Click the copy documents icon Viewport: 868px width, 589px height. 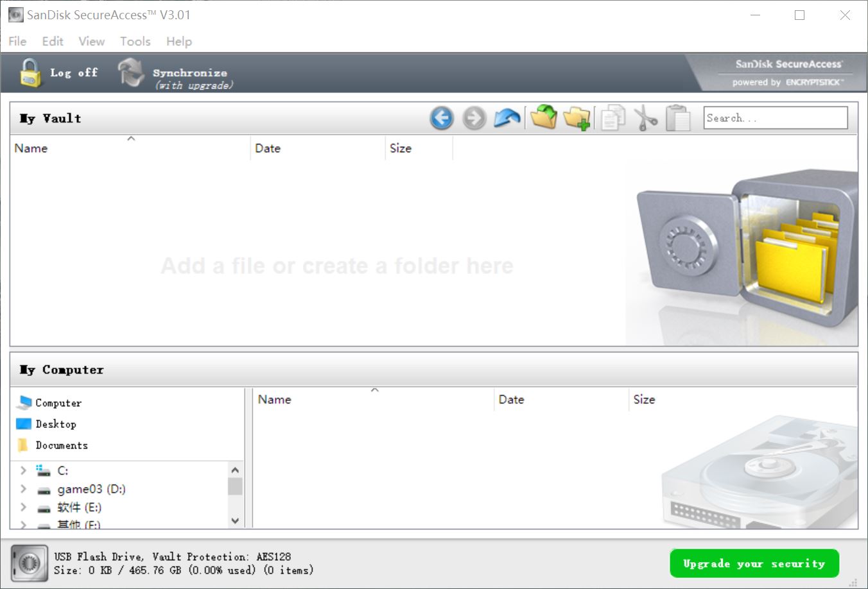pos(612,118)
